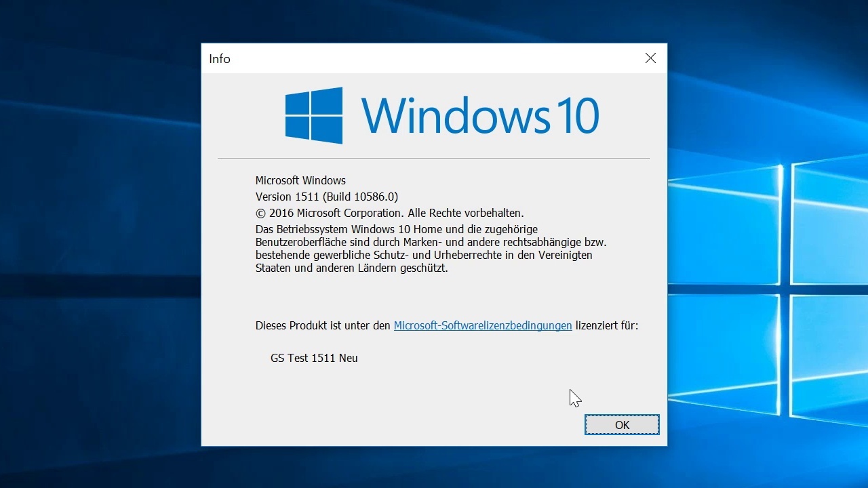Image resolution: width=868 pixels, height=488 pixels.
Task: Dismiss the Info window via its close button
Action: tap(650, 58)
